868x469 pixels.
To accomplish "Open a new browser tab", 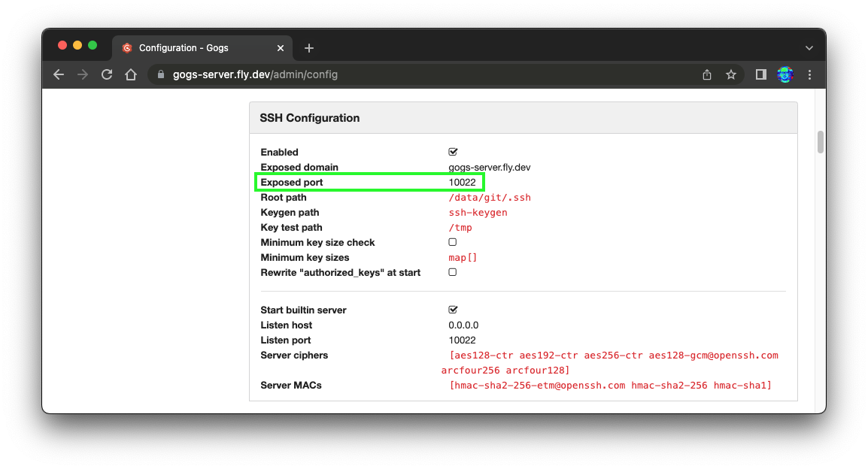I will [308, 47].
